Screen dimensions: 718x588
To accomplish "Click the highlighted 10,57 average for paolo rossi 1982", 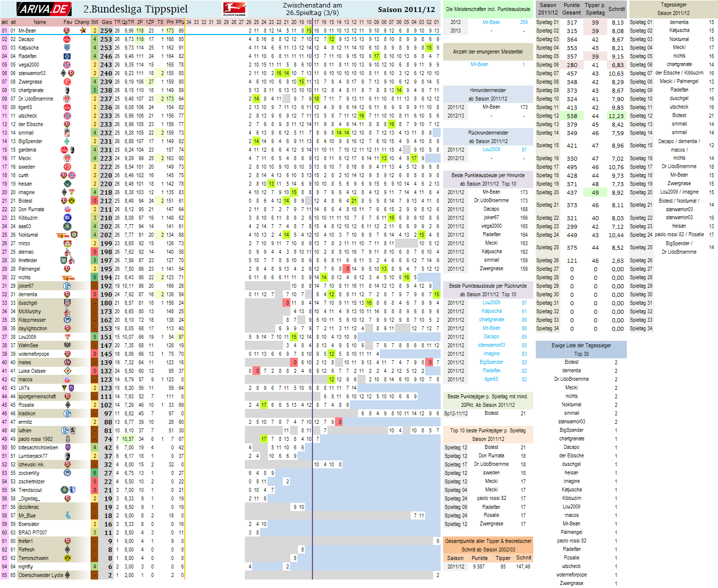I will coord(128,439).
